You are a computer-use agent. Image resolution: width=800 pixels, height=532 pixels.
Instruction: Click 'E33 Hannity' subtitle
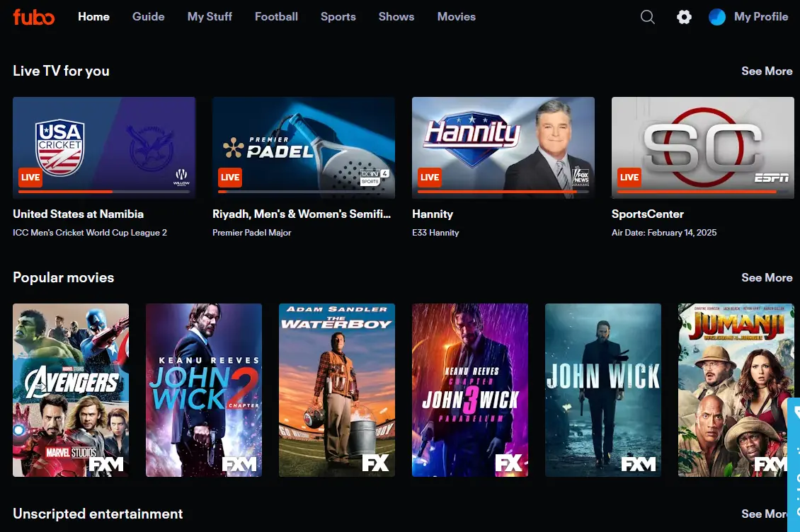pos(435,233)
